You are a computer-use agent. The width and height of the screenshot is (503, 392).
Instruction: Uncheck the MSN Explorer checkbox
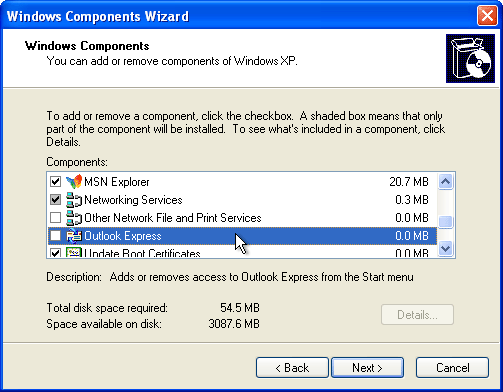coord(55,182)
